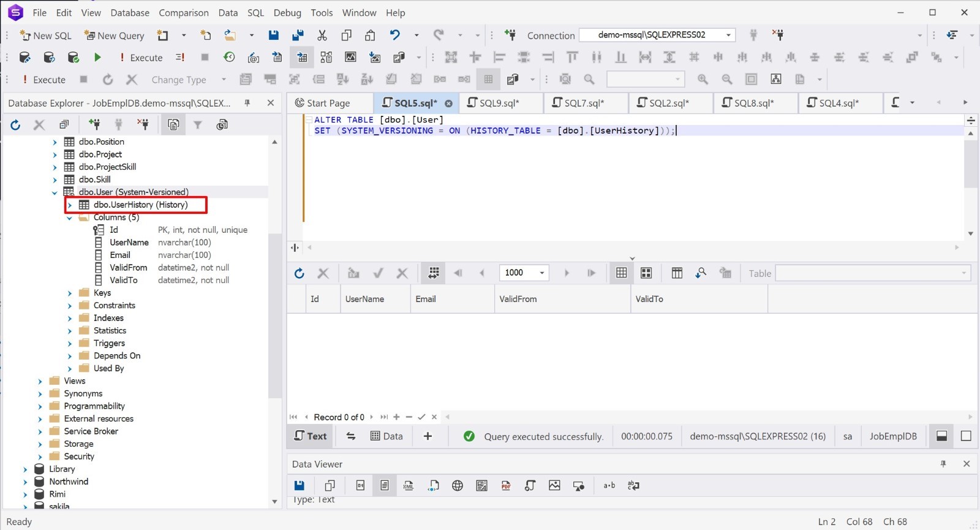Expand the Triggers folder
Viewport: 980px width, 530px height.
click(70, 344)
